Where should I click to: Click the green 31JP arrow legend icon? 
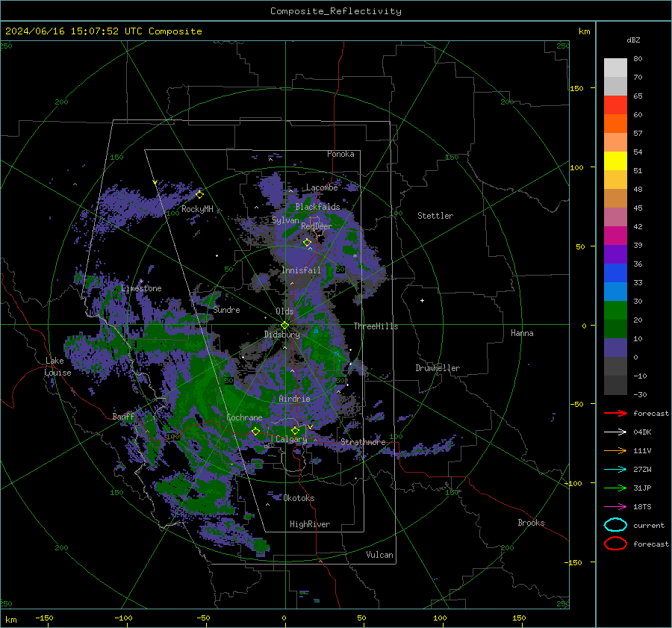(x=615, y=488)
